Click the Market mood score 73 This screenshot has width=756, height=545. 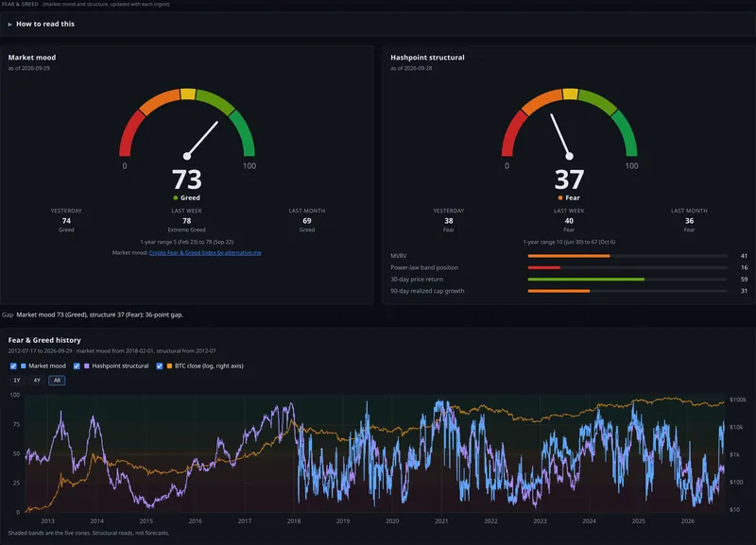pyautogui.click(x=187, y=179)
